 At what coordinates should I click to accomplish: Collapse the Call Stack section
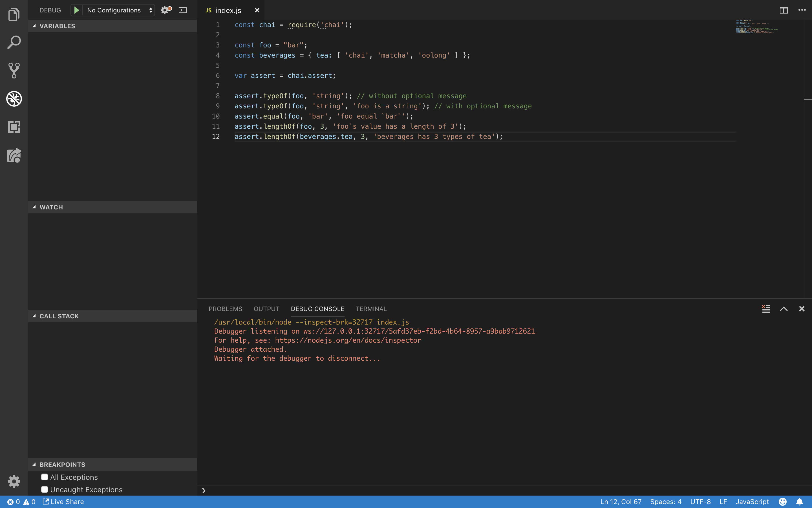coord(113,316)
